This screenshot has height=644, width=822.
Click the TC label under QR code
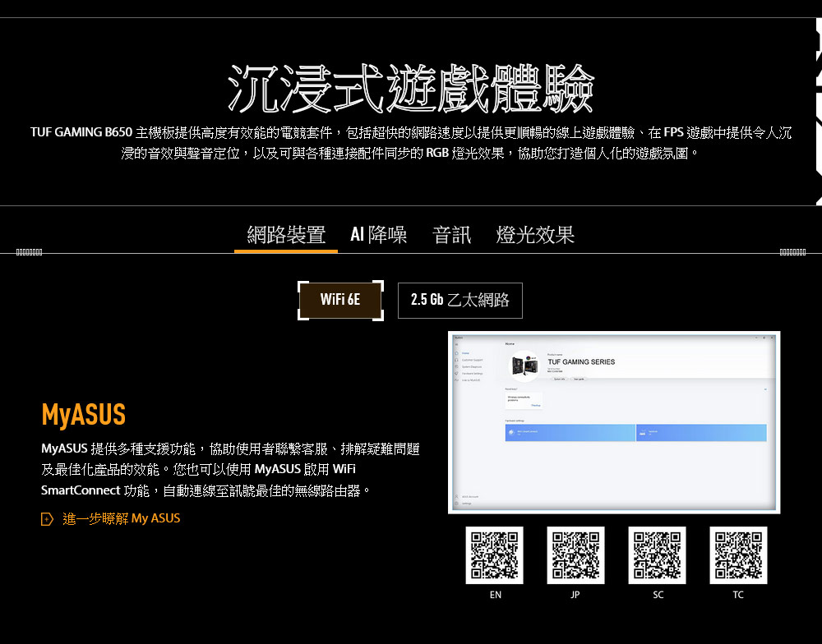738,595
